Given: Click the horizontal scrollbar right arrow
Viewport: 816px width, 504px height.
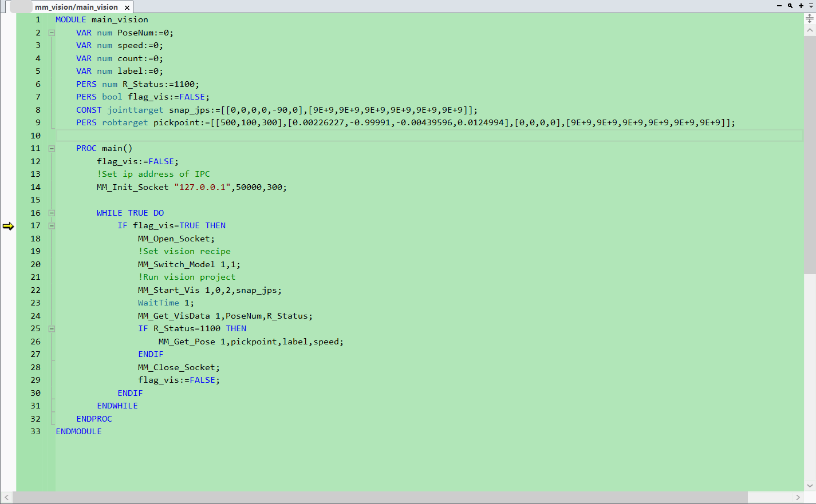Looking at the screenshot, I should [798, 498].
